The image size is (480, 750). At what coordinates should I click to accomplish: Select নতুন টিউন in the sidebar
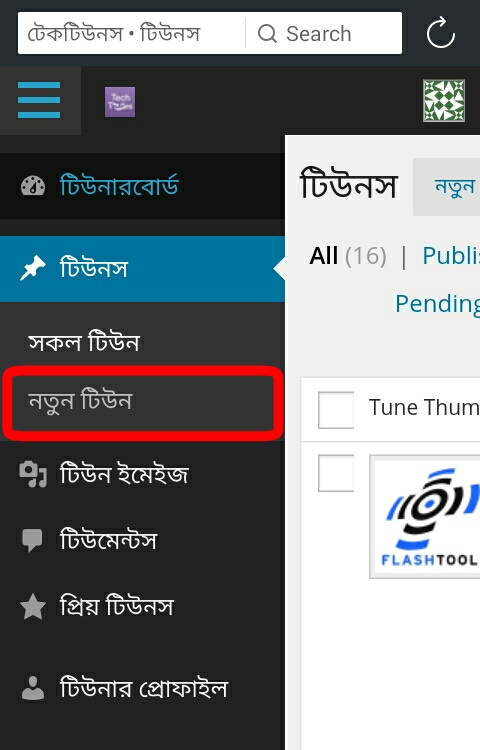[80, 401]
